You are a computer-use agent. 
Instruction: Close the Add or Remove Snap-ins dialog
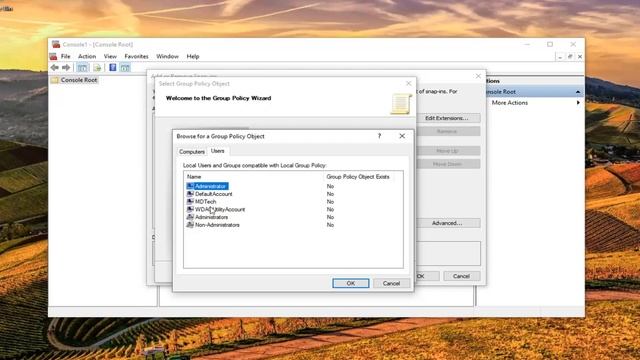(478, 76)
